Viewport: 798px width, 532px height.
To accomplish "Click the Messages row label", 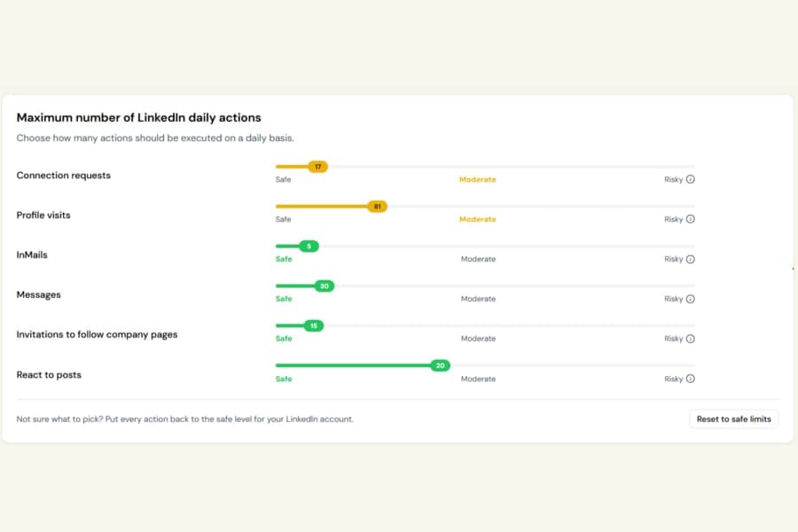I will [x=39, y=294].
